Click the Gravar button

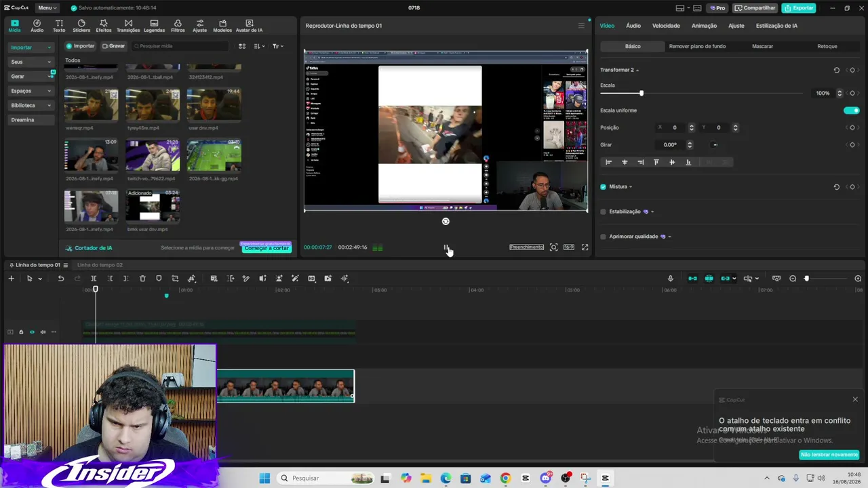[113, 46]
